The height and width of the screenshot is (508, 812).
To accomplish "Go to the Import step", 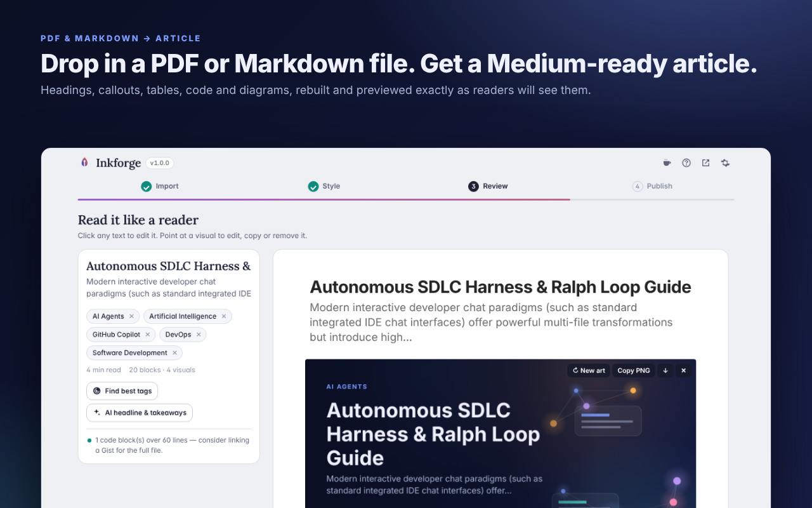I will pyautogui.click(x=160, y=186).
